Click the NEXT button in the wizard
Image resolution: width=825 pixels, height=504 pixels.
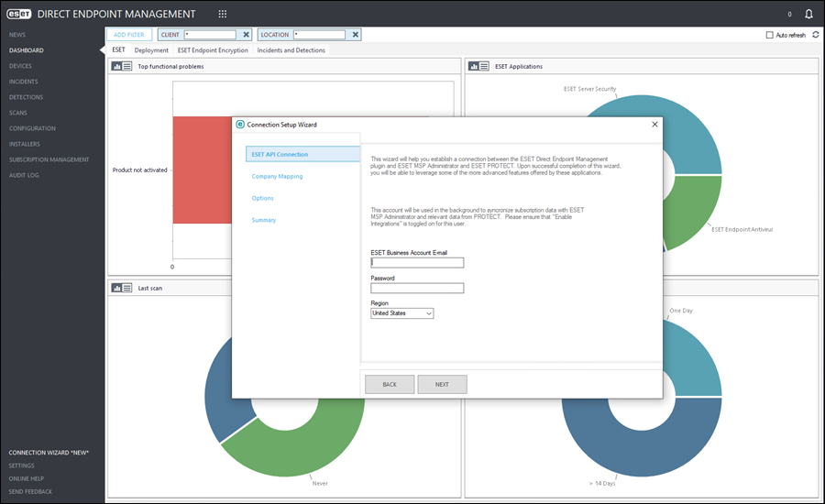[x=442, y=385]
